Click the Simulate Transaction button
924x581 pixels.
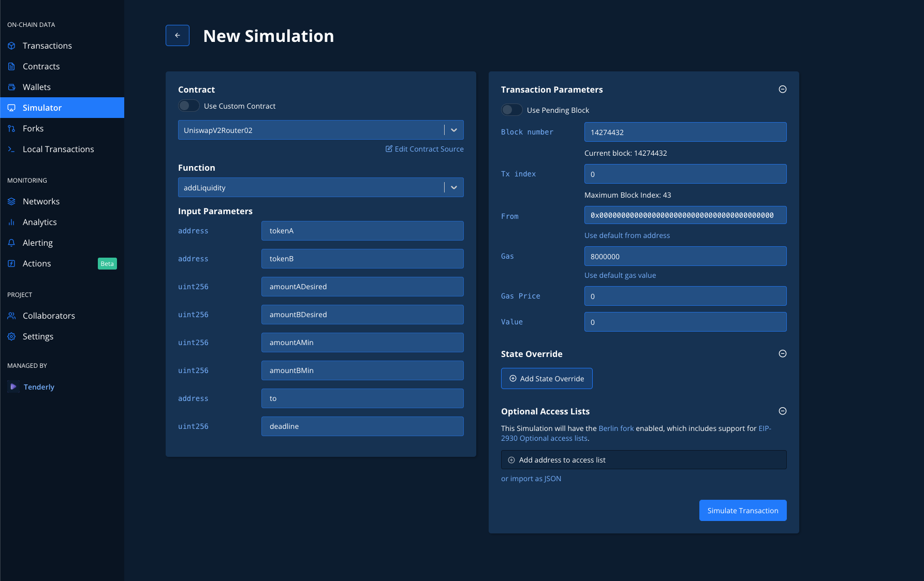[743, 510]
